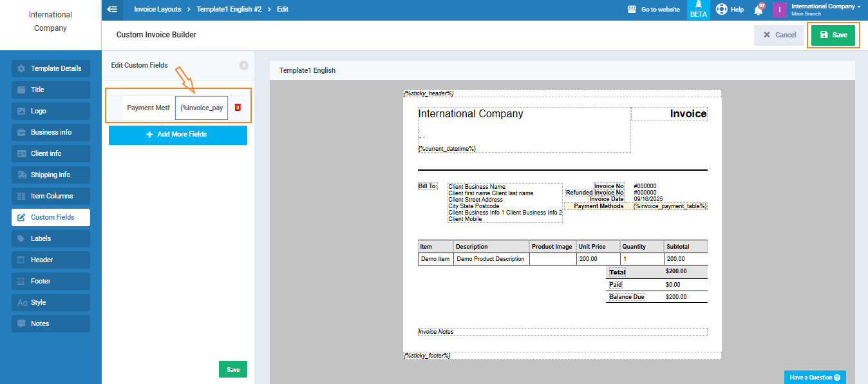
Task: Click Go to website link
Action: point(654,10)
